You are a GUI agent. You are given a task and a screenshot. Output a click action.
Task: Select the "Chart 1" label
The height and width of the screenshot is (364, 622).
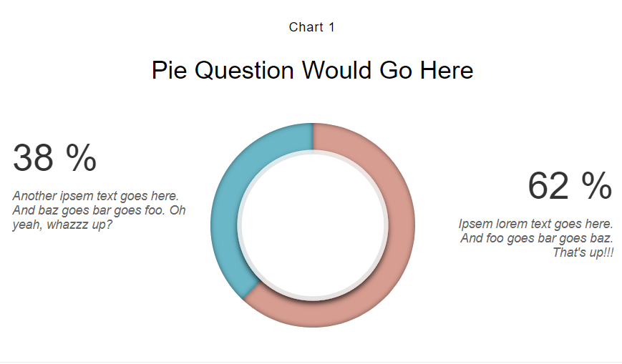pos(312,27)
